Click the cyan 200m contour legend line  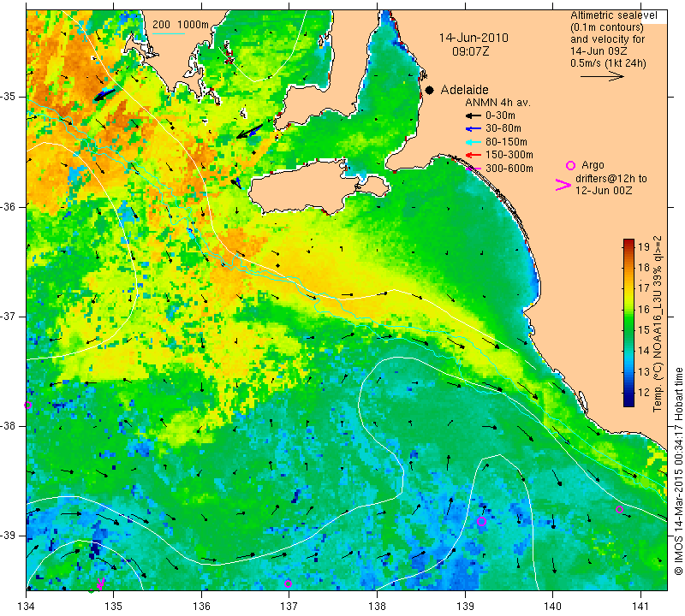[169, 33]
